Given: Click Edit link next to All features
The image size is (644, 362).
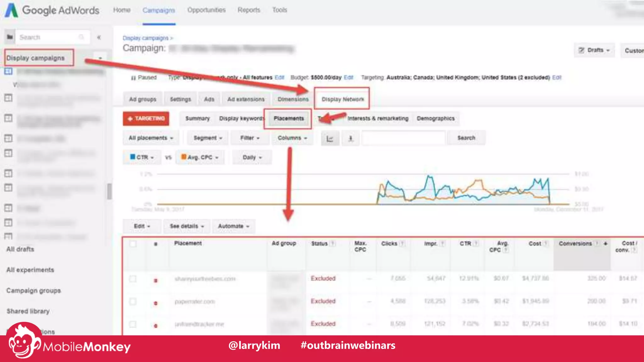Looking at the screenshot, I should (x=279, y=77).
